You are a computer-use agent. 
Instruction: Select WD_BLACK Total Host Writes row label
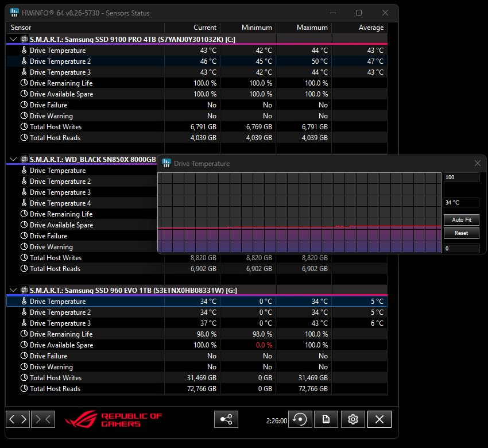point(56,258)
